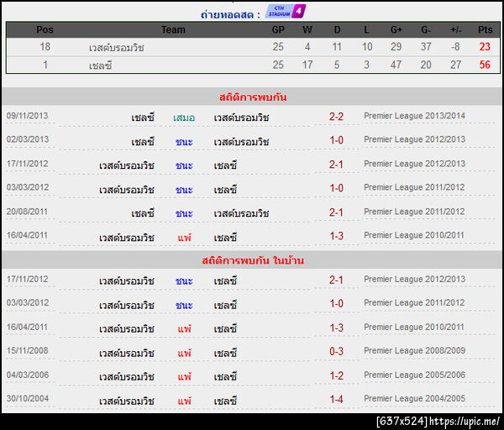Viewport: 504px width, 430px height.
Task: Click the -8 goal difference value
Action: pyautogui.click(x=455, y=47)
